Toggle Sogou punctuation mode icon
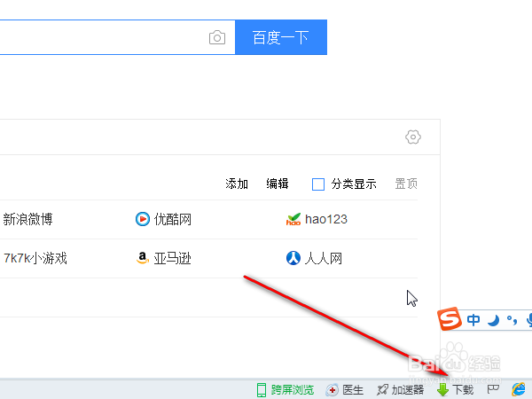This screenshot has height=399, width=532. point(512,320)
